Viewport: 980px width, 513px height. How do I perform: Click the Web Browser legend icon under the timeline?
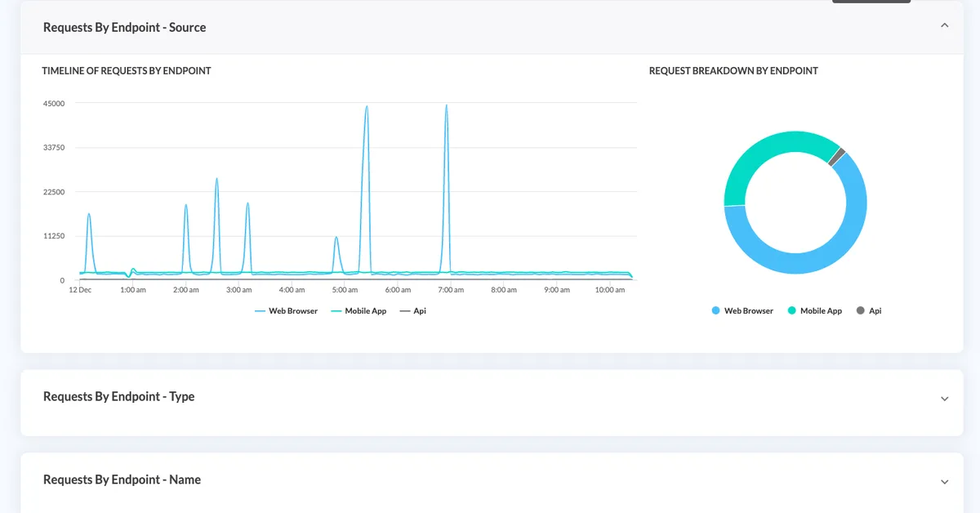click(x=258, y=310)
